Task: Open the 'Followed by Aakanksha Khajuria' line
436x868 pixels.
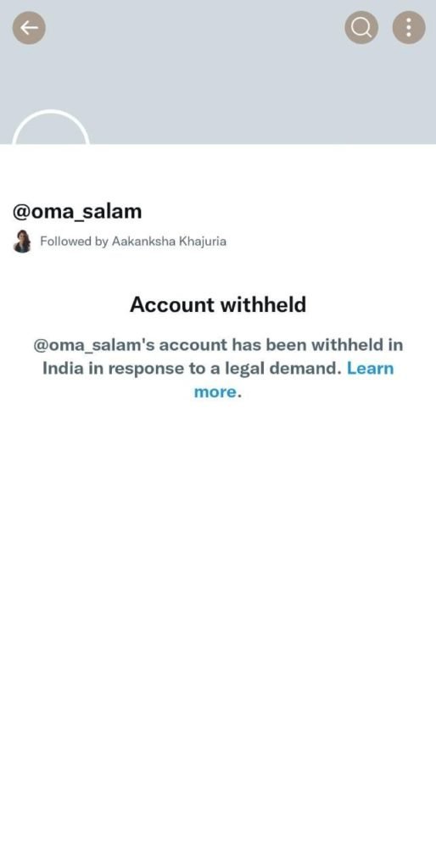Action: tap(120, 242)
